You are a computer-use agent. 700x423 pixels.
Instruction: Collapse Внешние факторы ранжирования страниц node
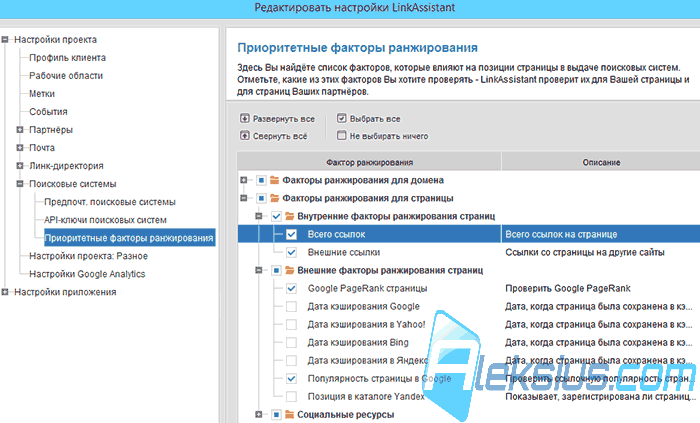tap(258, 270)
